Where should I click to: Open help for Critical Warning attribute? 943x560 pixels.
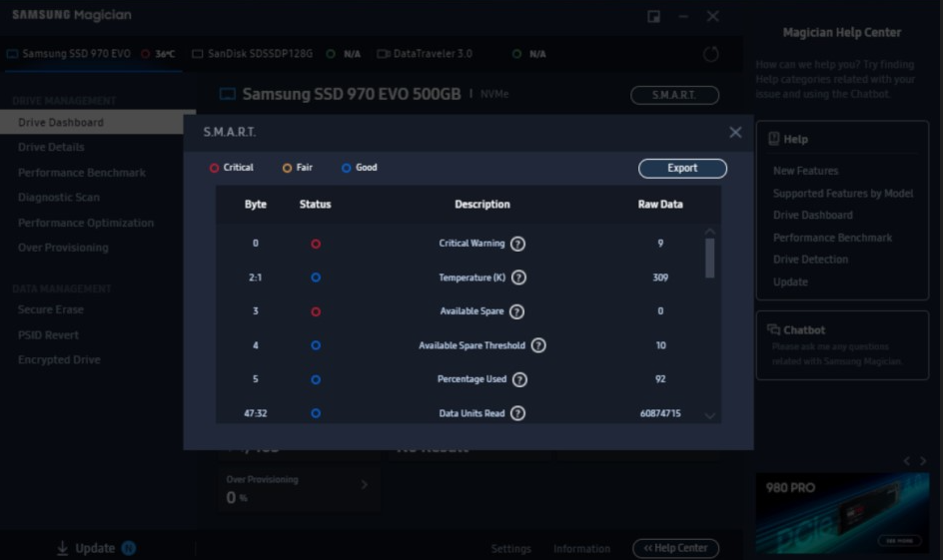pos(517,244)
